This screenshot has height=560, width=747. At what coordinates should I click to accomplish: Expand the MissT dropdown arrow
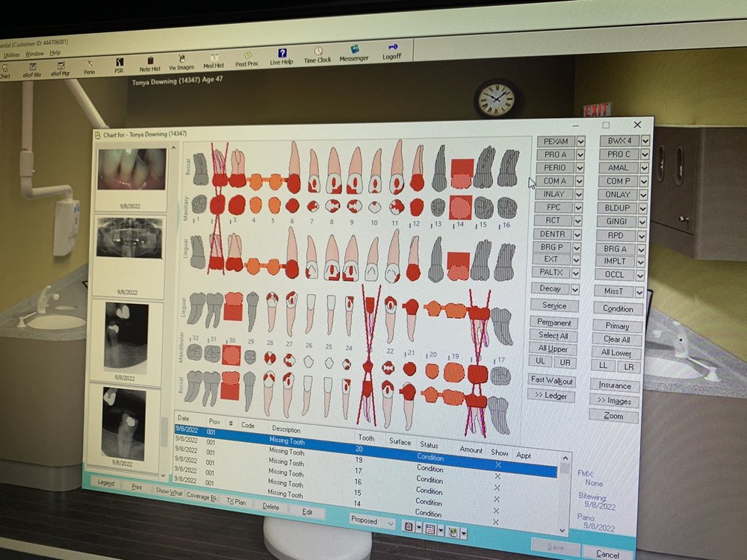point(639,291)
